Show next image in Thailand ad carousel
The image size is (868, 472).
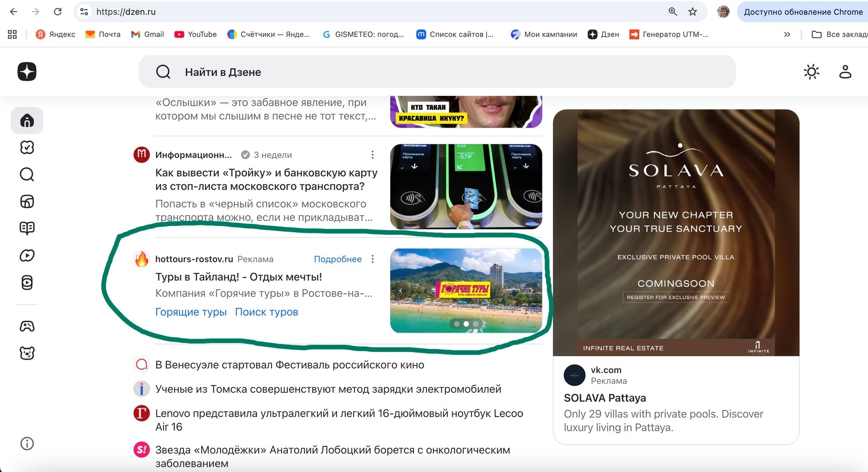click(x=532, y=291)
